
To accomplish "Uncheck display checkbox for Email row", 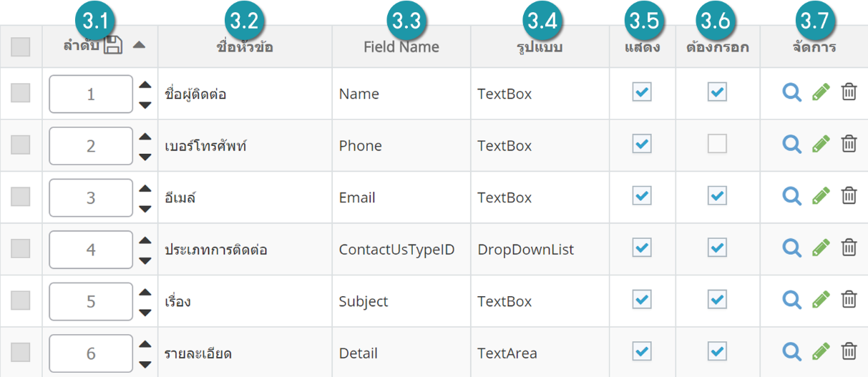I will tap(642, 195).
